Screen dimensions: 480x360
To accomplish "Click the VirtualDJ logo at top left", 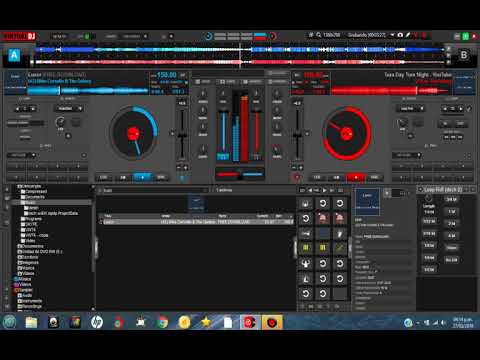I will [19, 36].
